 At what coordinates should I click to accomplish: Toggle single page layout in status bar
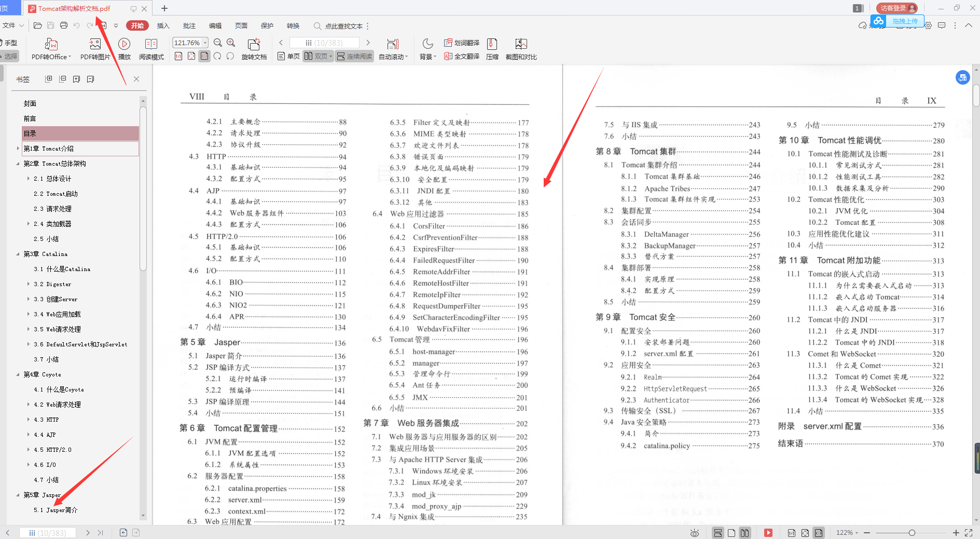pyautogui.click(x=731, y=533)
